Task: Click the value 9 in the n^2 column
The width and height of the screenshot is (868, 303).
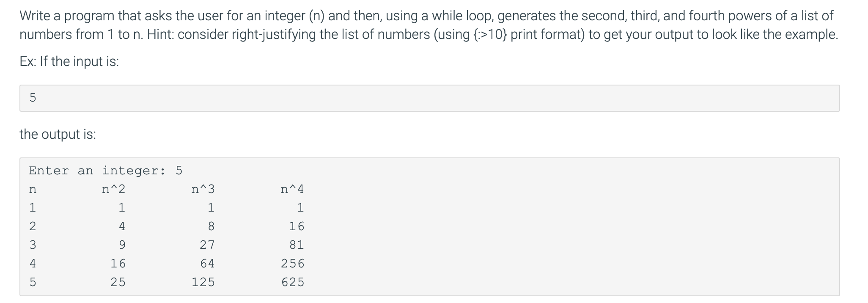Action: click(x=122, y=245)
